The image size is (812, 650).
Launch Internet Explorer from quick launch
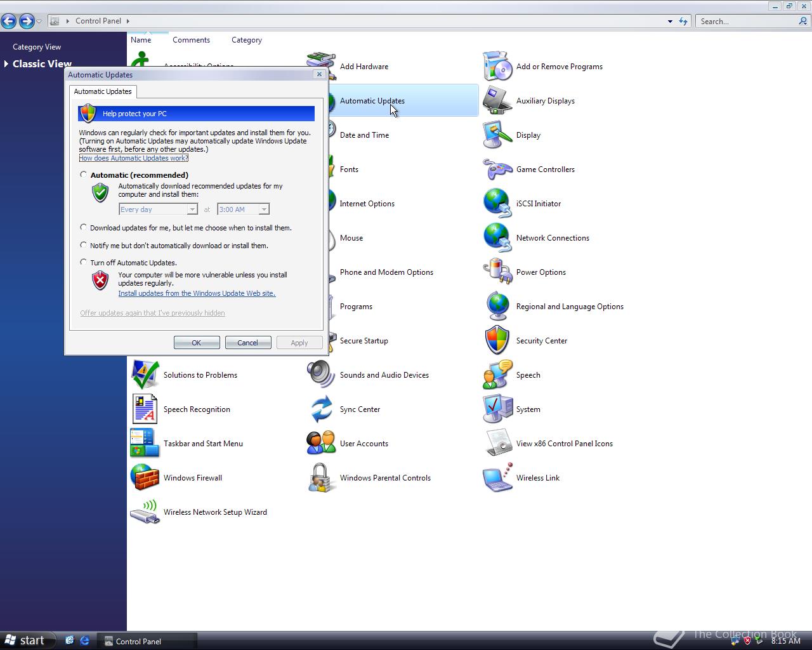tap(84, 640)
